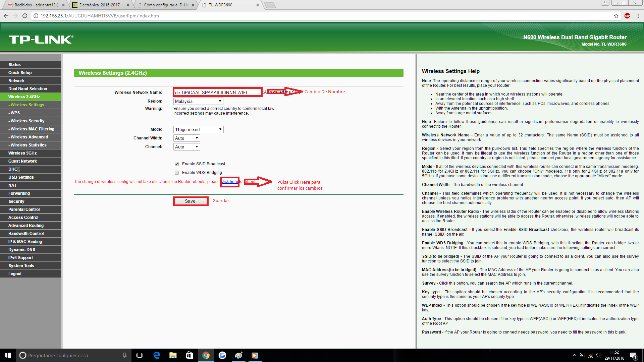This screenshot has width=644, height=362.
Task: Open the Windows Start menu
Action: (8, 355)
